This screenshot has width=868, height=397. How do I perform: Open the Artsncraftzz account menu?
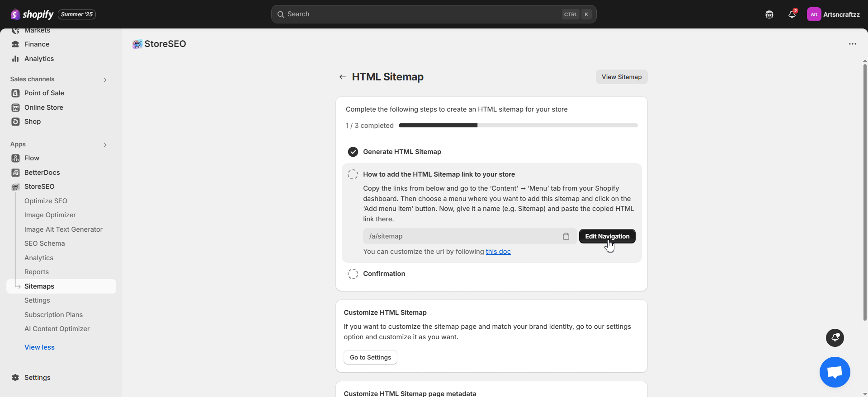[834, 14]
